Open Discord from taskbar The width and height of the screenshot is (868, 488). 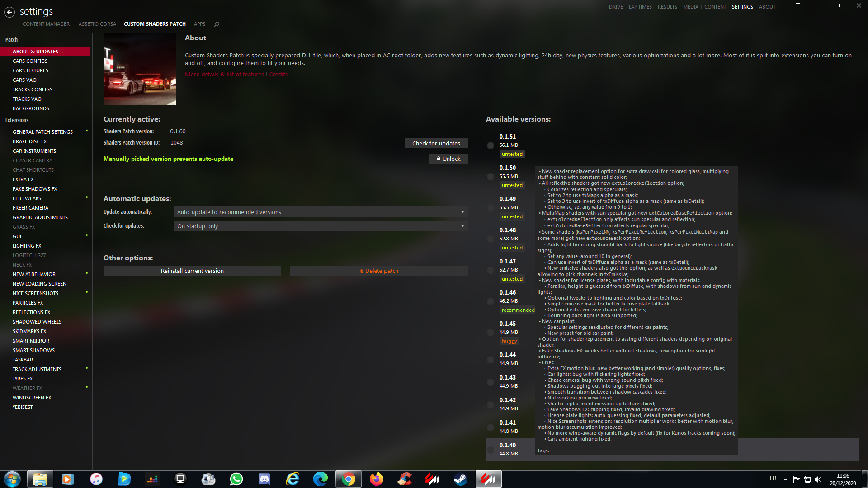pyautogui.click(x=264, y=479)
